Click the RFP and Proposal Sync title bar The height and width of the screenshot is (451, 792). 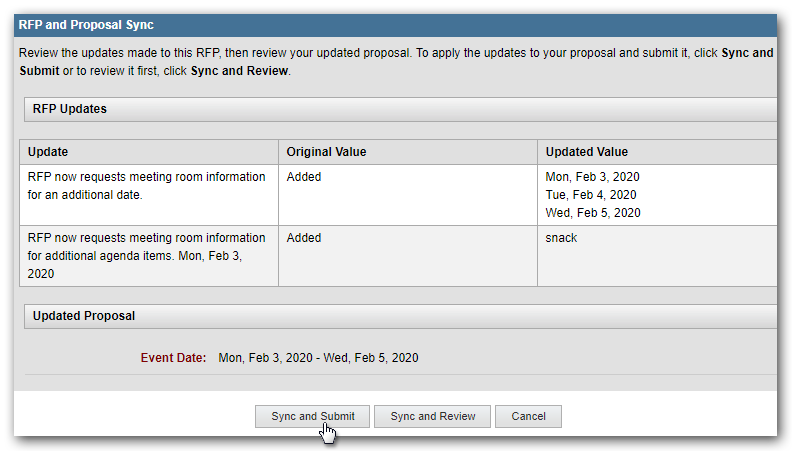[87, 24]
